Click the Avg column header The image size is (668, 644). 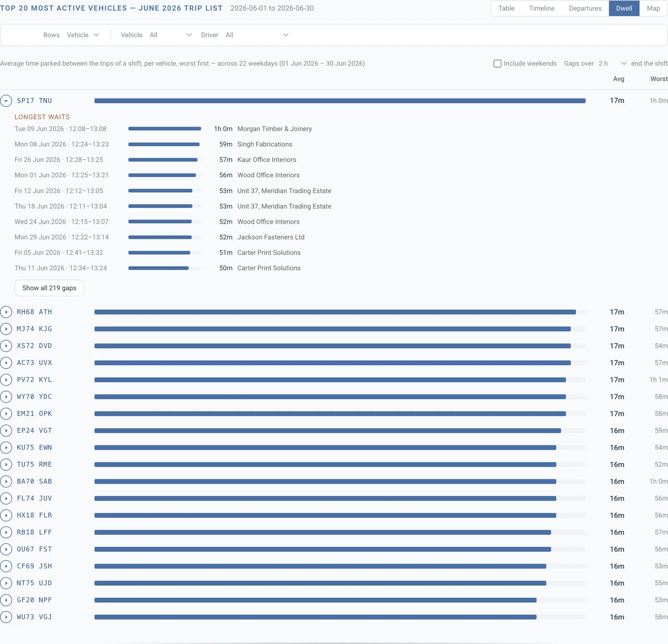click(x=618, y=79)
